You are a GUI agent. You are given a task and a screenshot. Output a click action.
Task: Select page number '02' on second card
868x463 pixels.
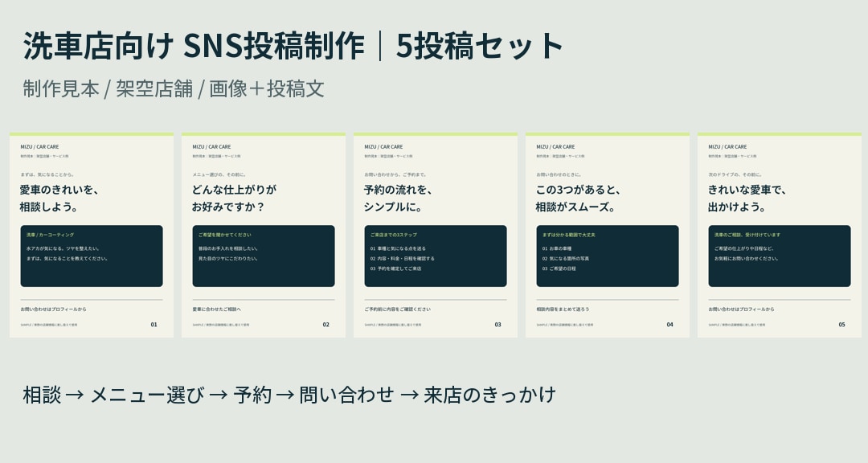tap(326, 325)
